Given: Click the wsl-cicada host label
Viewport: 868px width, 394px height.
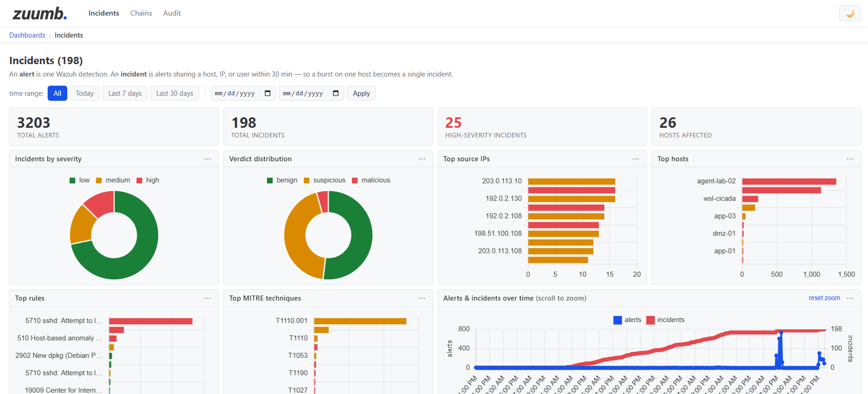Looking at the screenshot, I should click(x=720, y=198).
